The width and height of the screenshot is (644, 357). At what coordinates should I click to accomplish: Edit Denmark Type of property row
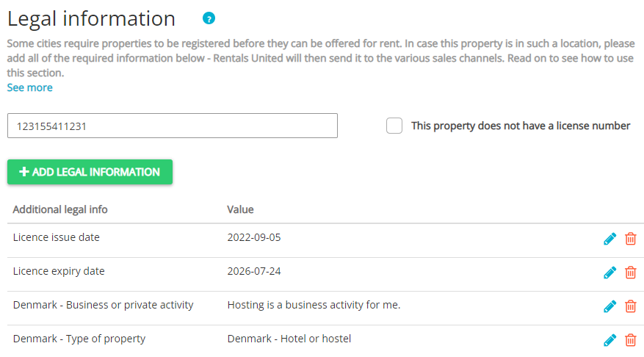(x=609, y=340)
